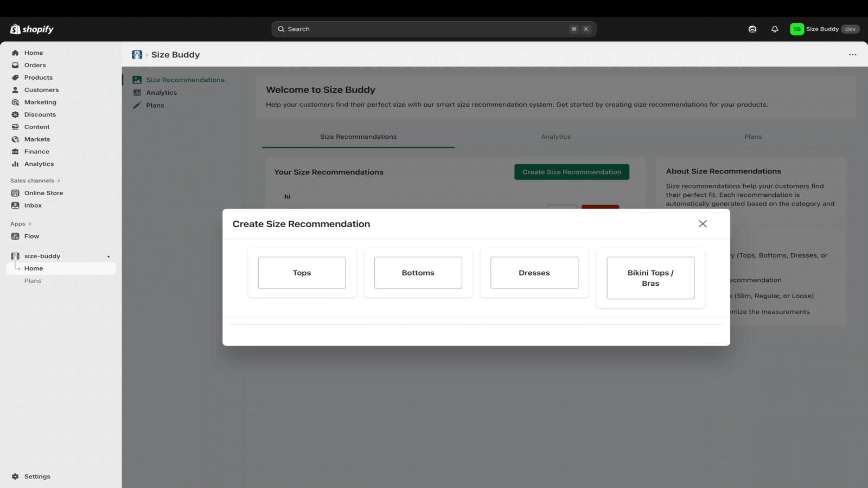This screenshot has width=868, height=488.
Task: Expand the Apps section chevron
Action: tap(30, 224)
